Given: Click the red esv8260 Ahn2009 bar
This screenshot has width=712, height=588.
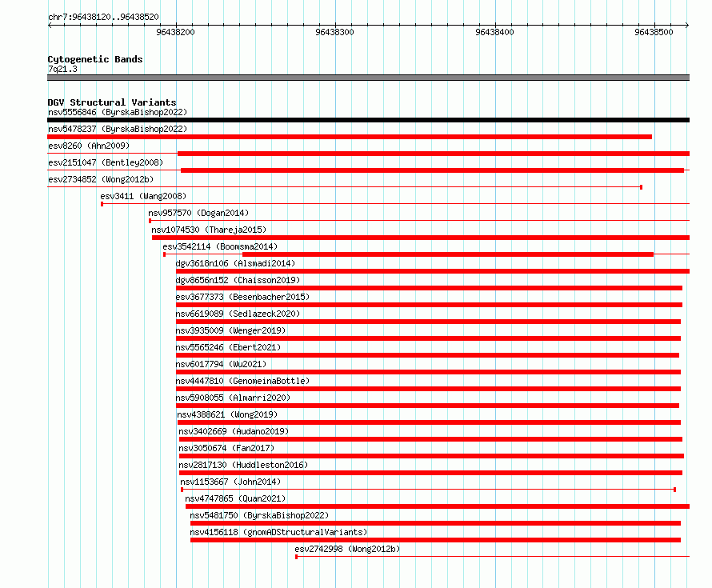Looking at the screenshot, I should [x=434, y=154].
